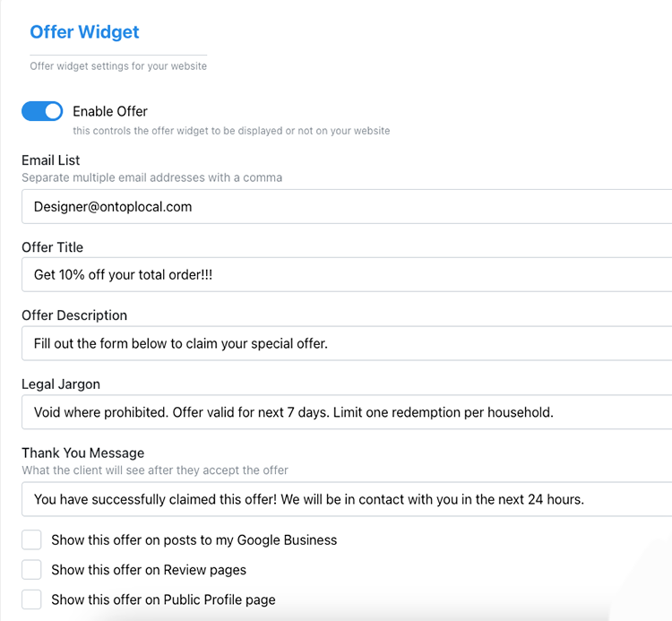672x621 pixels.
Task: Click the 'What the client will see' hint text
Action: pos(155,470)
